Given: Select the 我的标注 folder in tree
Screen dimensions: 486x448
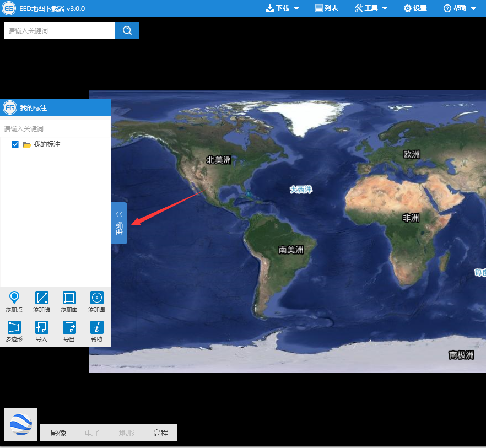Looking at the screenshot, I should pos(46,144).
